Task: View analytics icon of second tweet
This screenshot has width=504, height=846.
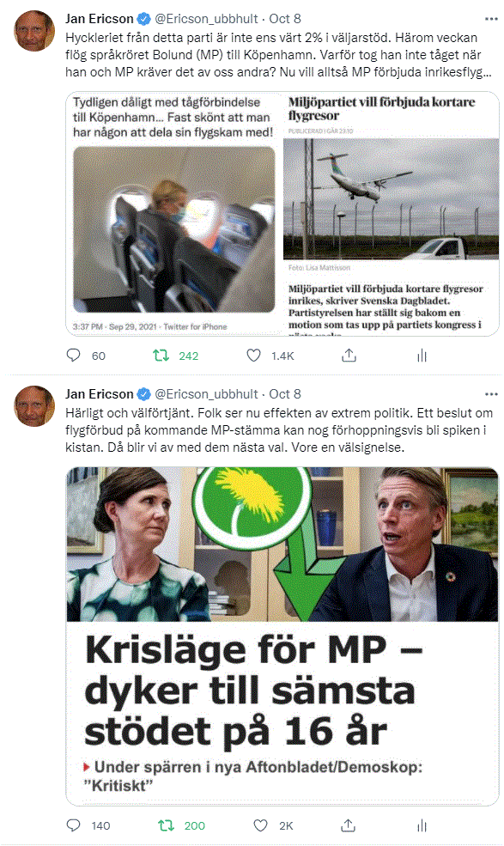Action: click(422, 825)
